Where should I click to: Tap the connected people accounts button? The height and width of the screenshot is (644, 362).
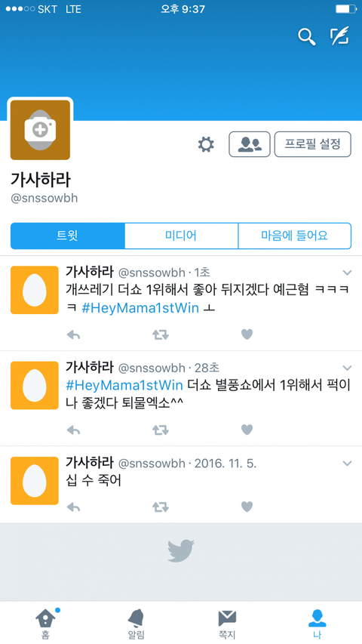(x=250, y=144)
